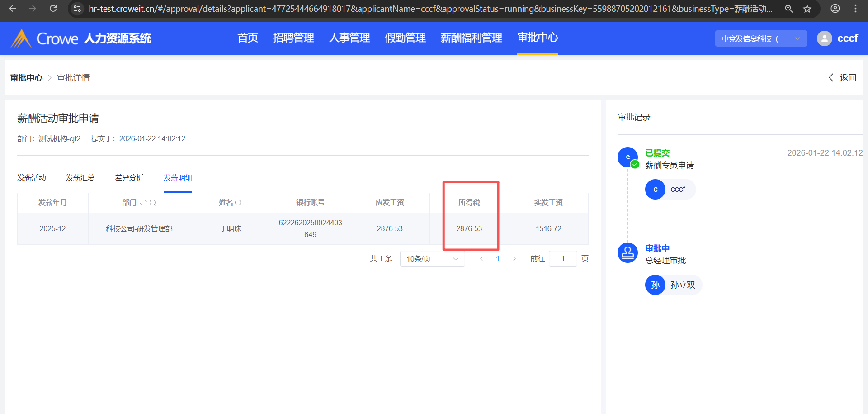This screenshot has height=414, width=868.
Task: Open the browser three-dot menu
Action: click(x=855, y=9)
